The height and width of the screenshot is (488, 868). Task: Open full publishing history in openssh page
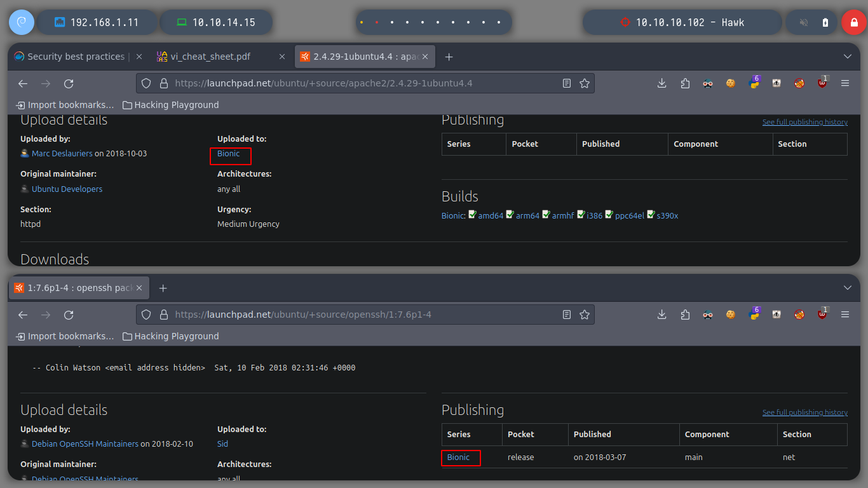804,412
